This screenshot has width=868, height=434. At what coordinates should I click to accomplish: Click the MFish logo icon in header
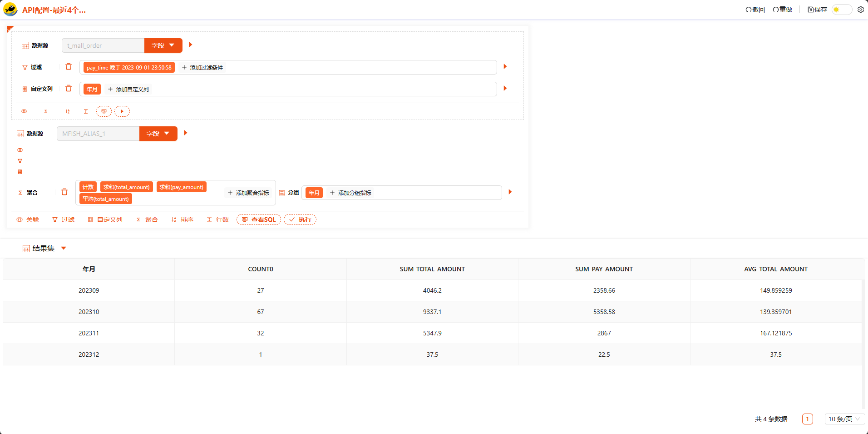click(10, 10)
